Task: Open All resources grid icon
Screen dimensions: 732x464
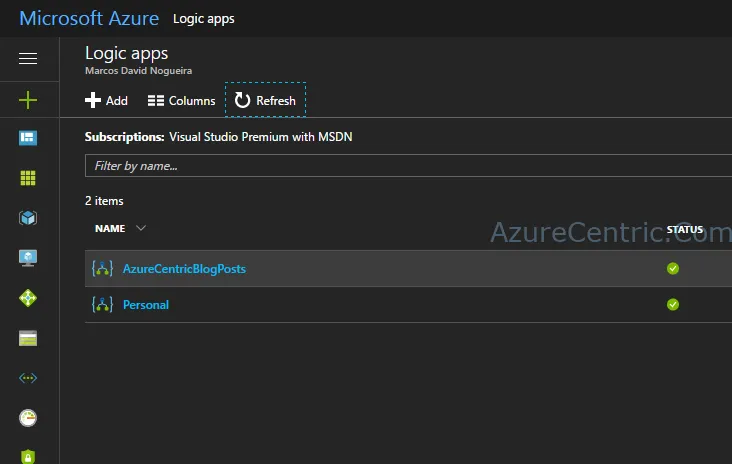Action: pos(28,178)
